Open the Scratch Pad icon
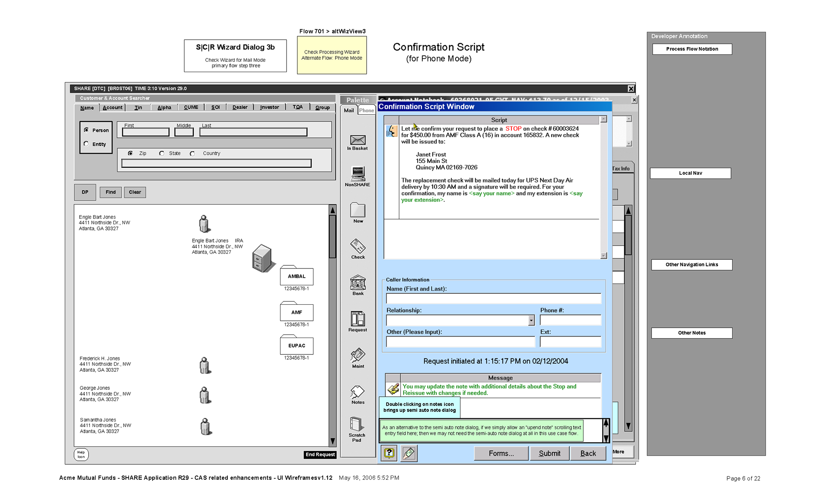 (357, 424)
